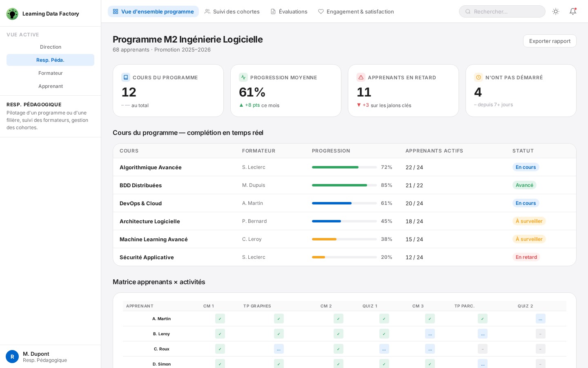Viewport: 588px width, 368px height.
Task: Select the Formateur view option
Action: (51, 73)
